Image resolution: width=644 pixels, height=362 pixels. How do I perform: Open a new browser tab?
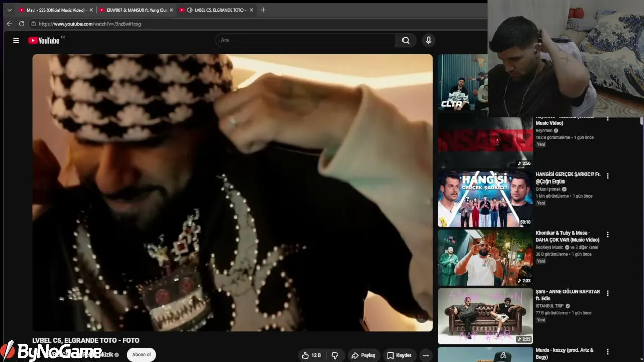click(x=263, y=10)
